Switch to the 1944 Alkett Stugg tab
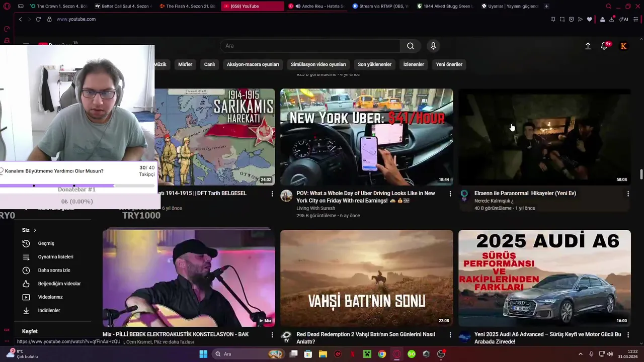 pyautogui.click(x=445, y=6)
